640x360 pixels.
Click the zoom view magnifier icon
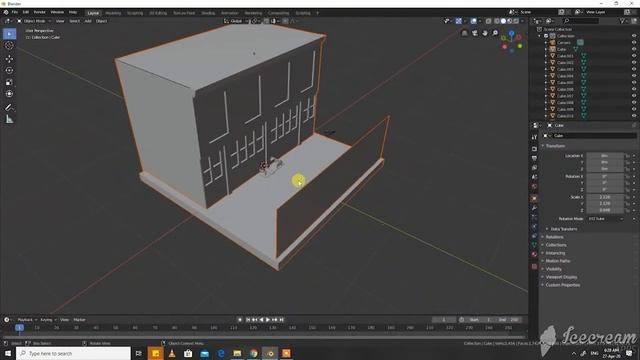(495, 33)
